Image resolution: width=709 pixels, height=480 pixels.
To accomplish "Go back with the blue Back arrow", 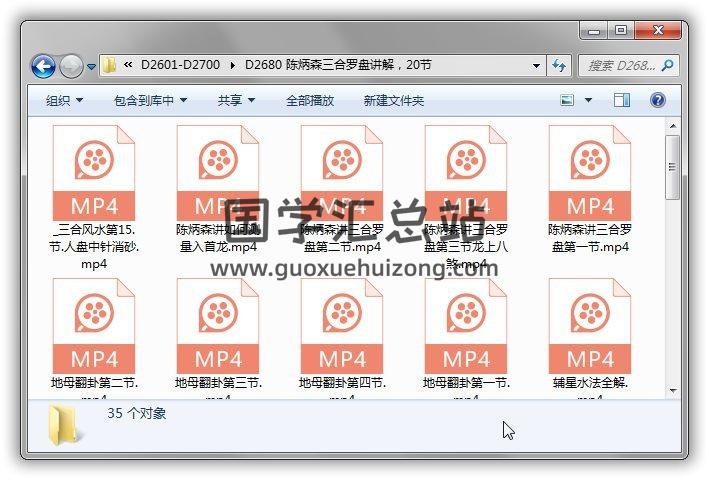I will [43, 66].
